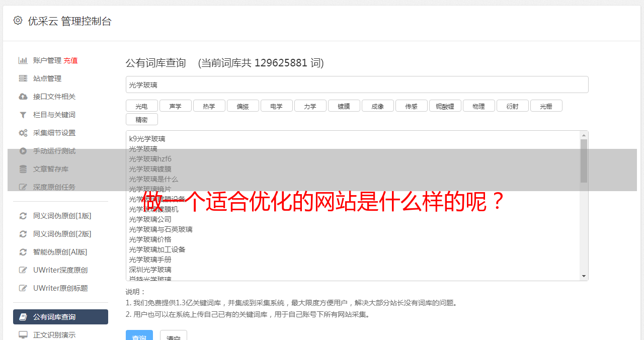Click the gear icon beside 优采云 title
This screenshot has width=644, height=340.
18,21
